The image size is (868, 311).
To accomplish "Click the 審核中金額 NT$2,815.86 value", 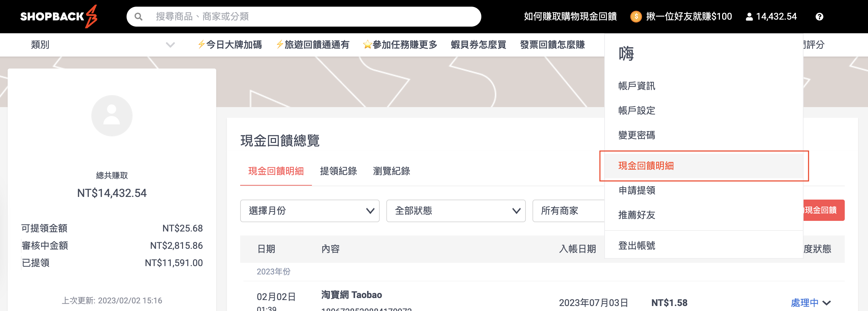I will click(176, 245).
